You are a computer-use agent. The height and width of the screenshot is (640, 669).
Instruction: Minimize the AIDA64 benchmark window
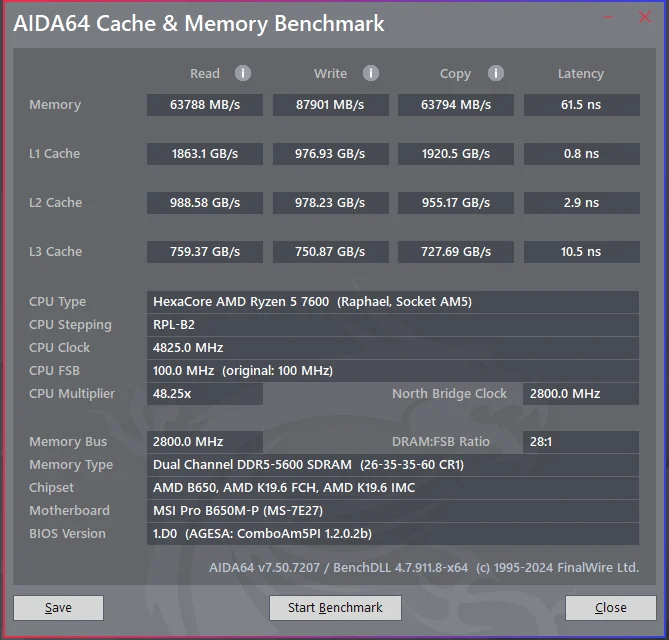click(x=610, y=18)
